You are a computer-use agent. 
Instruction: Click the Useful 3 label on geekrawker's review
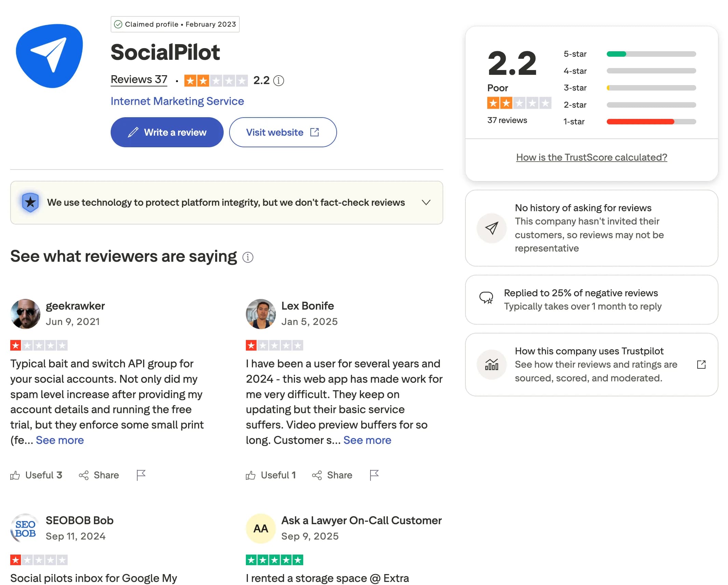pos(44,475)
